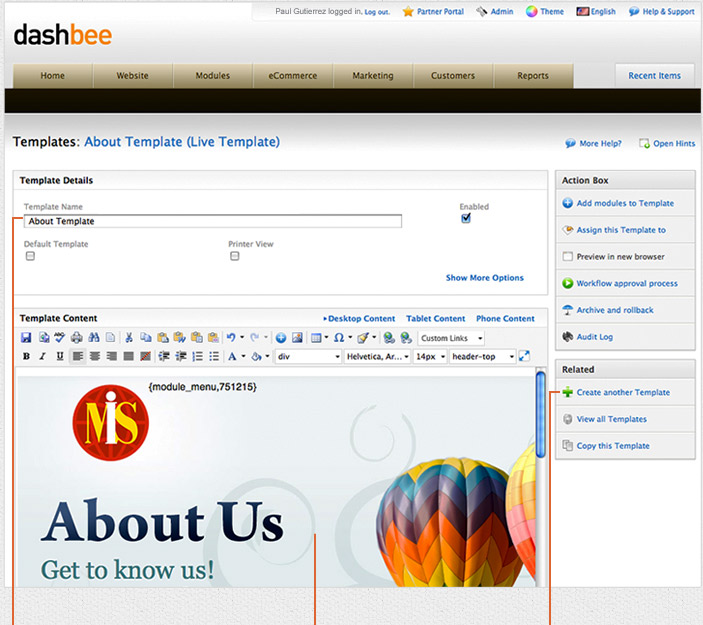Align text left
The image size is (703, 625).
(x=78, y=356)
